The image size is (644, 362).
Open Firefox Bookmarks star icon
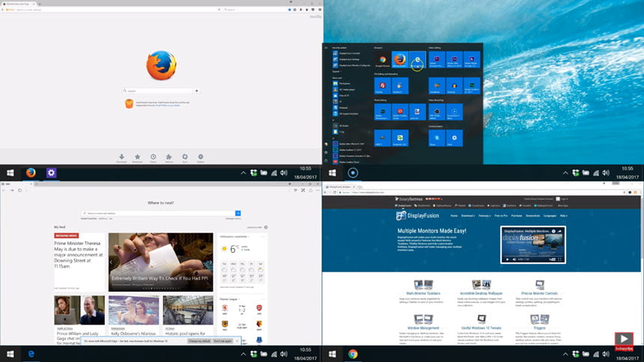click(138, 157)
